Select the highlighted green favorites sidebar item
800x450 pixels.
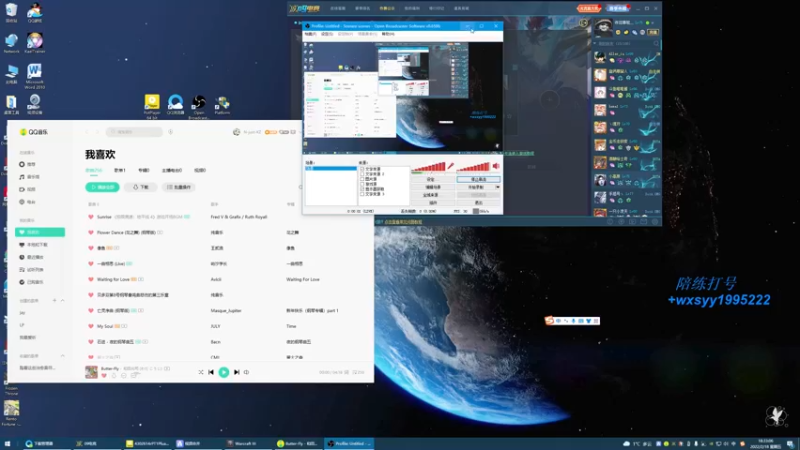coord(40,232)
